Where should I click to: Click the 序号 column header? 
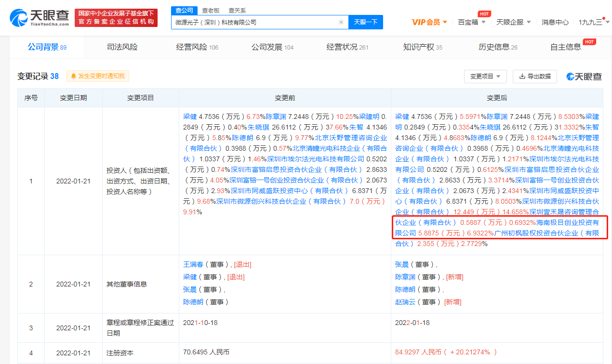point(31,98)
